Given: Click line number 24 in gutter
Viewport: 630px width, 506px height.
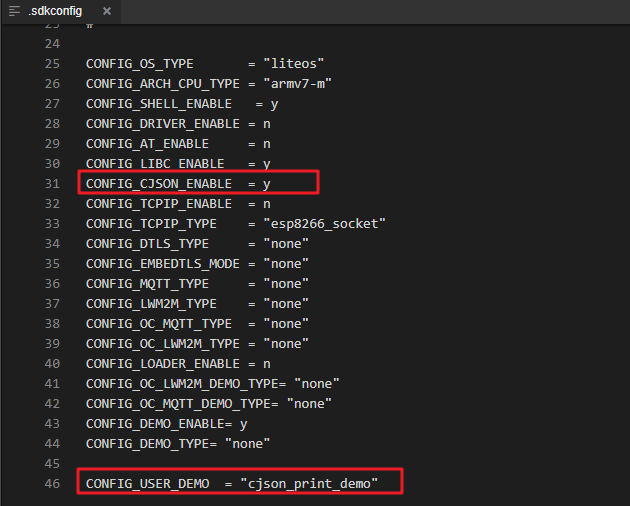Looking at the screenshot, I should (52, 43).
